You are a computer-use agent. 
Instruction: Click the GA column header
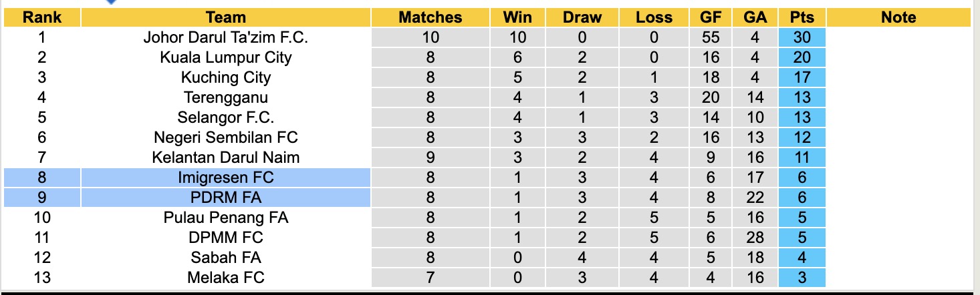coord(755,17)
